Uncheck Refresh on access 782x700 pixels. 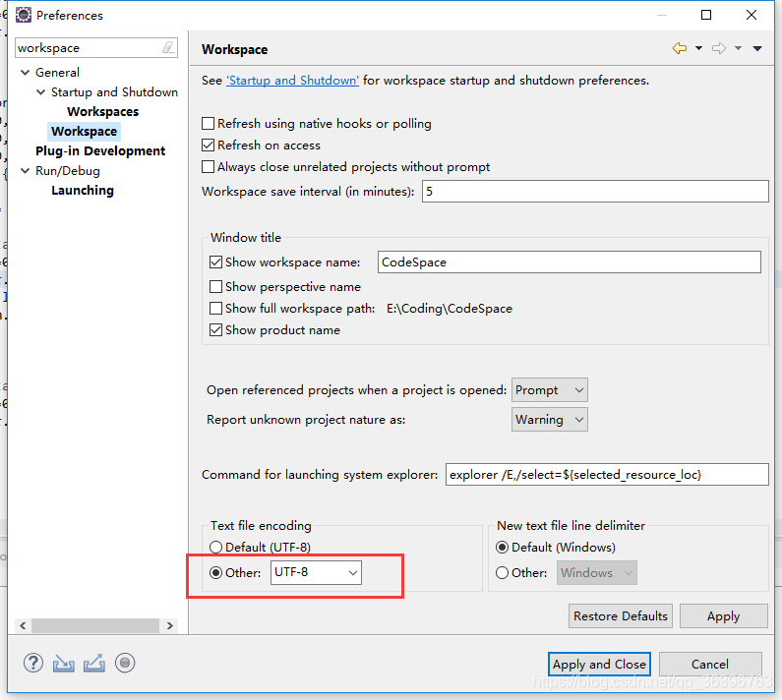point(208,146)
